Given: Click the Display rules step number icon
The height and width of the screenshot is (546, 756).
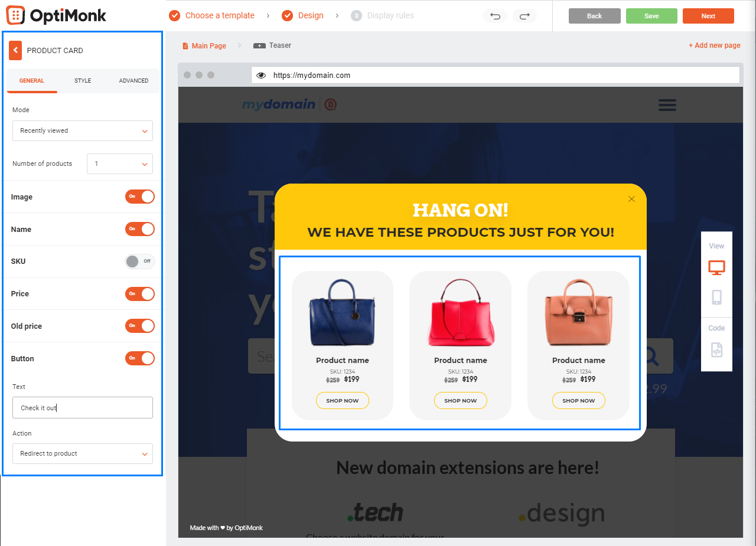Looking at the screenshot, I should 356,16.
